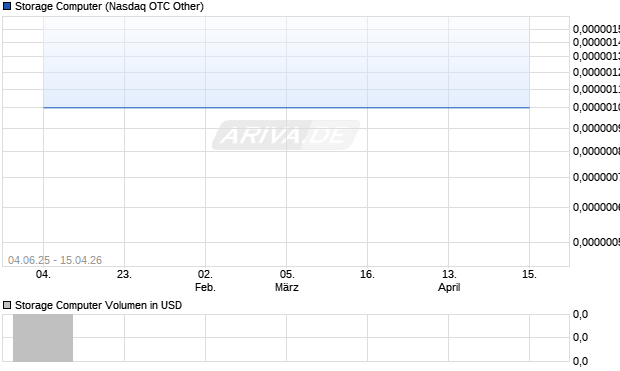Click the gray volume legend square
The width and height of the screenshot is (620, 371).
click(7, 305)
